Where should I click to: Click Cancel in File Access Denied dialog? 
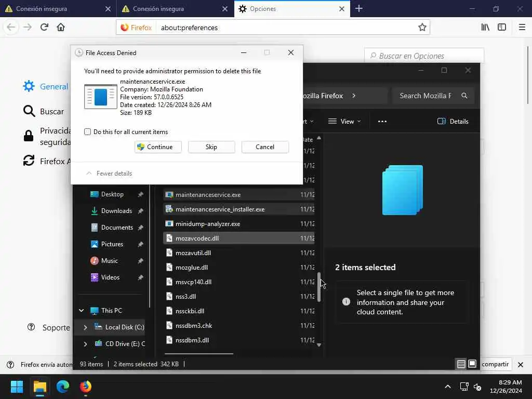coord(265,147)
